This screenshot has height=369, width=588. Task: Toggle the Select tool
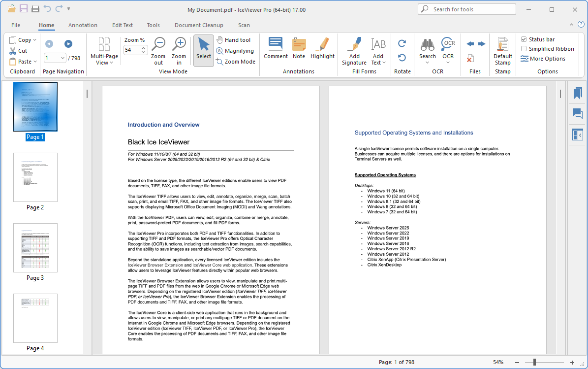point(203,48)
